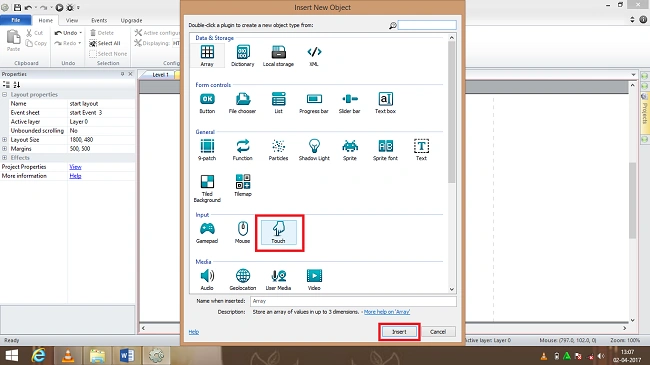Click Select All in ribbon
Screen dimensions: 650x365
pyautogui.click(x=105, y=43)
